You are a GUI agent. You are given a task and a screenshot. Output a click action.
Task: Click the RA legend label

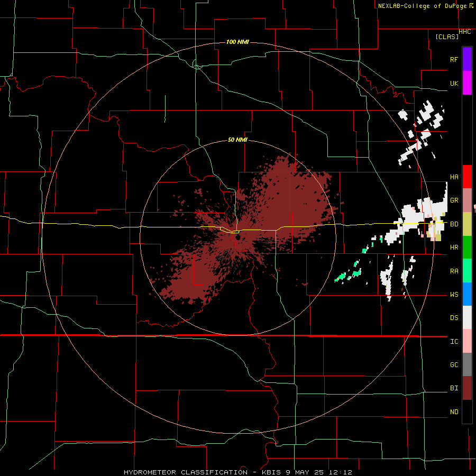(x=454, y=271)
